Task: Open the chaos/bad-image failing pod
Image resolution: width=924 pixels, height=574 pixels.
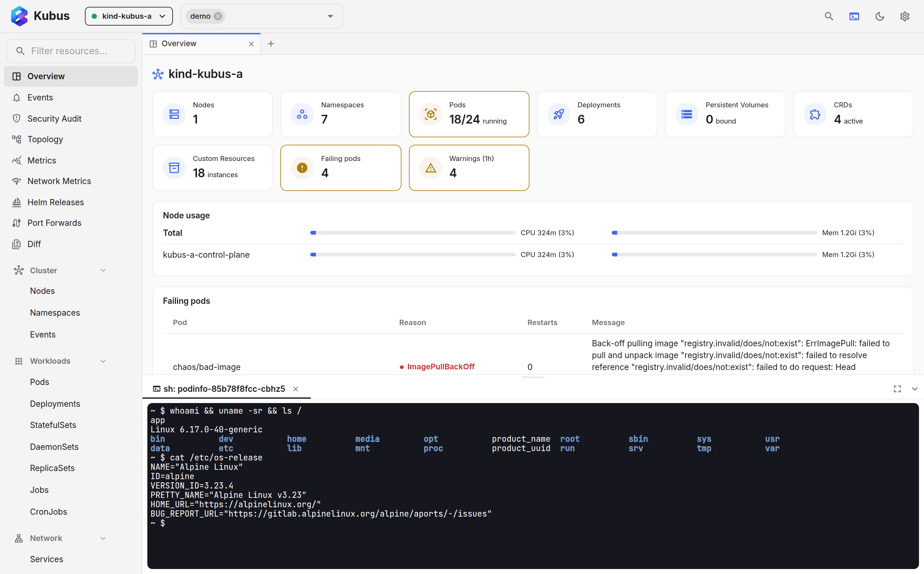Action: (207, 367)
